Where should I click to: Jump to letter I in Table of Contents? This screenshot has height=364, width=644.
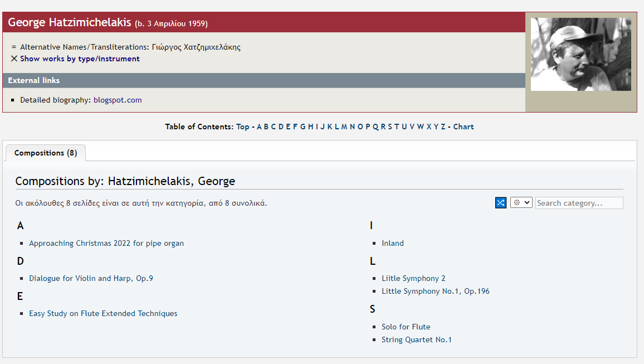317,127
